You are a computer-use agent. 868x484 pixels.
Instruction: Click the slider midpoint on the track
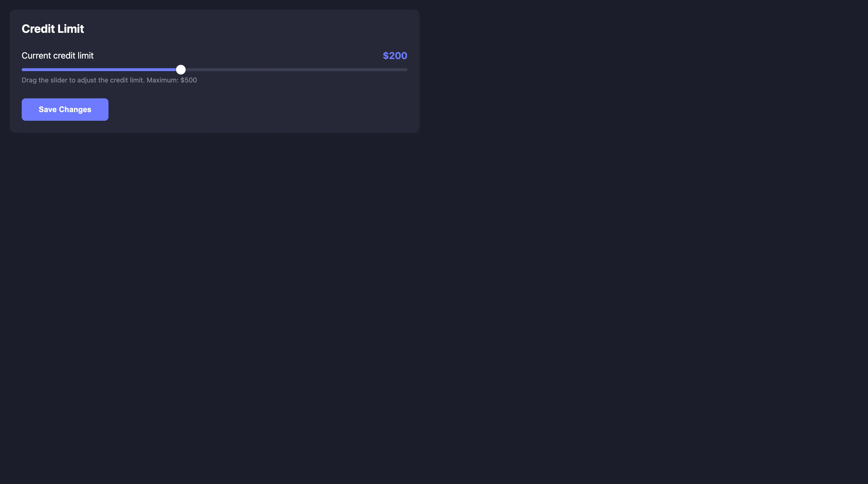coord(214,69)
